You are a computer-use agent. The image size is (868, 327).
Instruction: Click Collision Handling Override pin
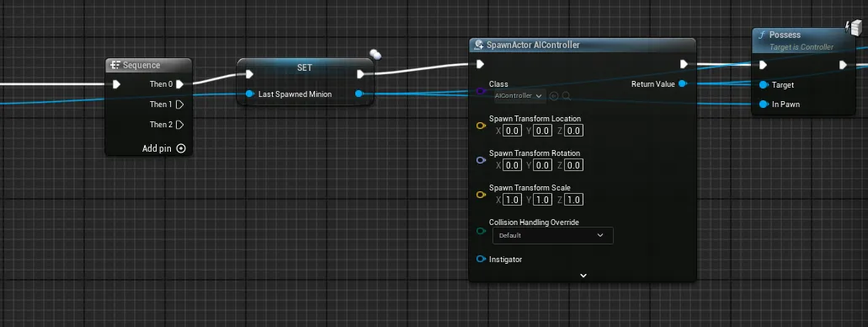(481, 231)
